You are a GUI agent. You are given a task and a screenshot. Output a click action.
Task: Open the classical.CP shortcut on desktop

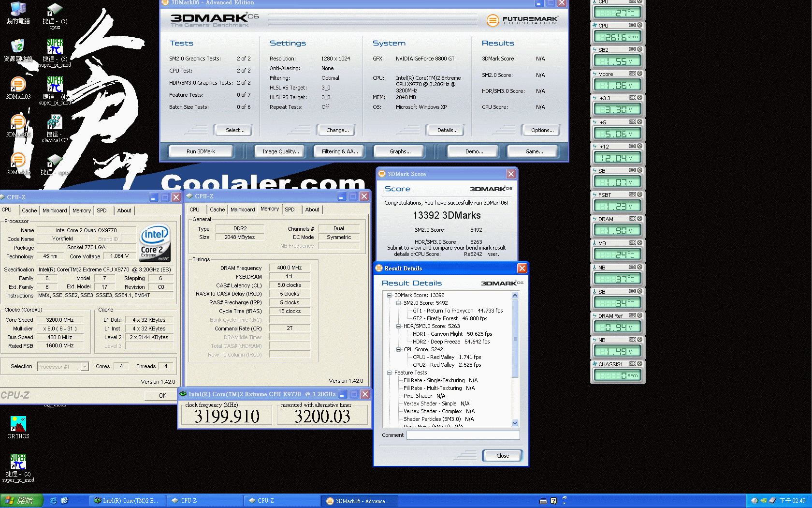point(55,128)
